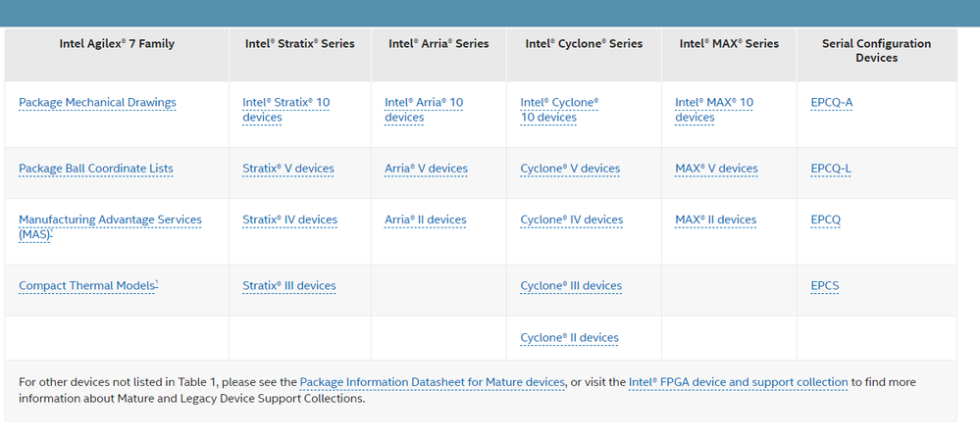980x438 pixels.
Task: Open Intel Cyclone 10 devices link
Action: pyautogui.click(x=559, y=103)
